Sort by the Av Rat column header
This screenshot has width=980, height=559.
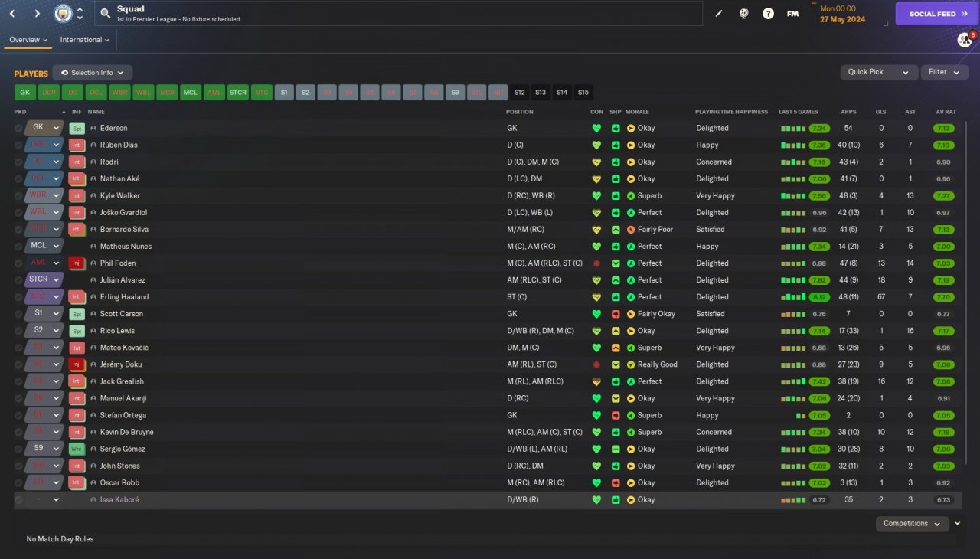(x=946, y=112)
